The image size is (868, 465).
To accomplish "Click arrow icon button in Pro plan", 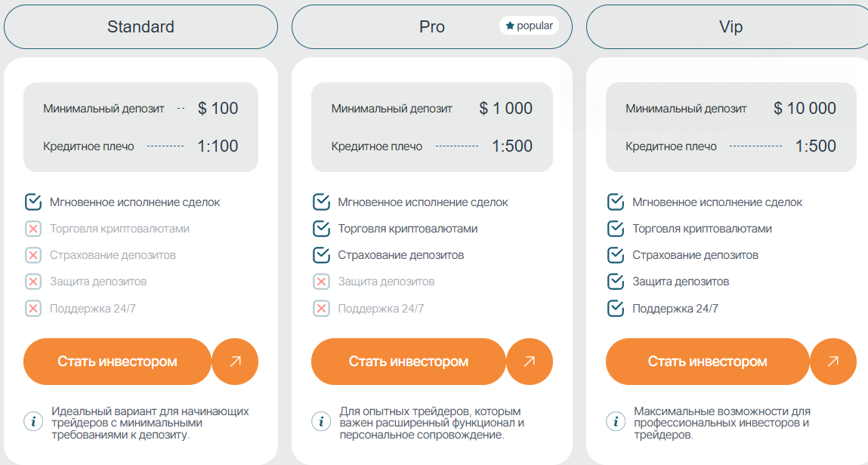I will 530,362.
